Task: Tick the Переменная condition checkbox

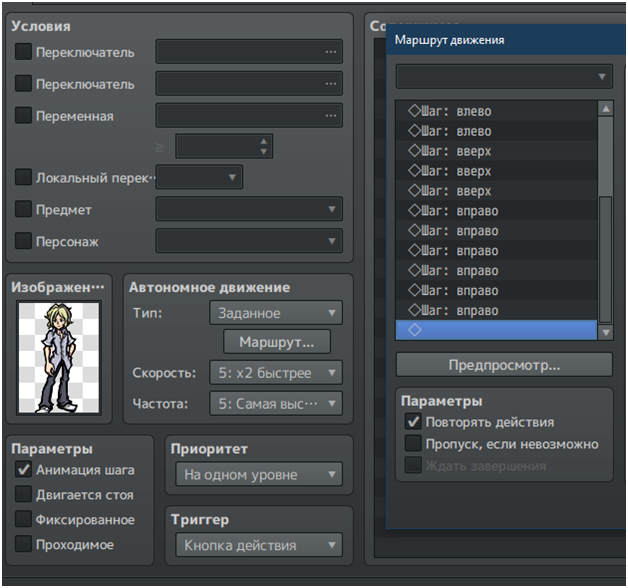Action: (23, 116)
